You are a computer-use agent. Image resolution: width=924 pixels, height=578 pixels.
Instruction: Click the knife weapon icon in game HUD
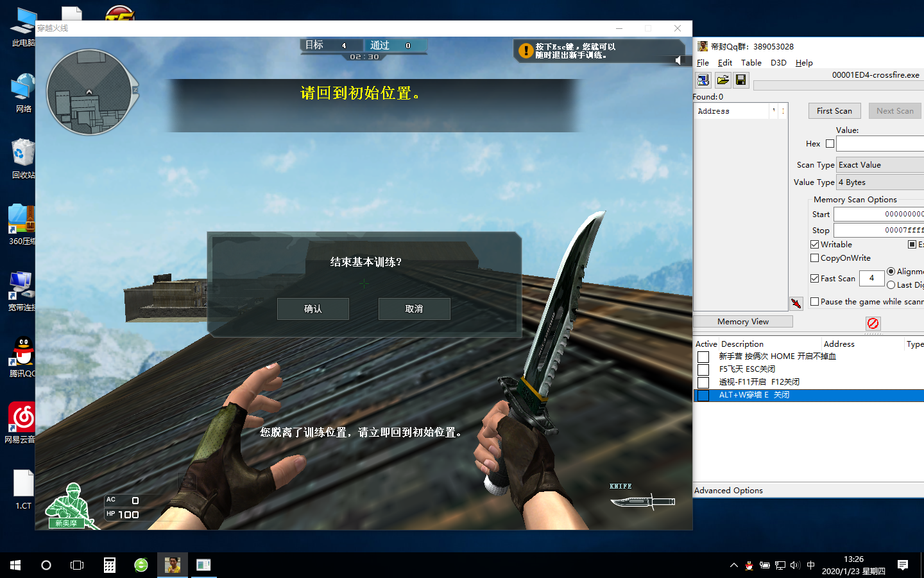[642, 501]
